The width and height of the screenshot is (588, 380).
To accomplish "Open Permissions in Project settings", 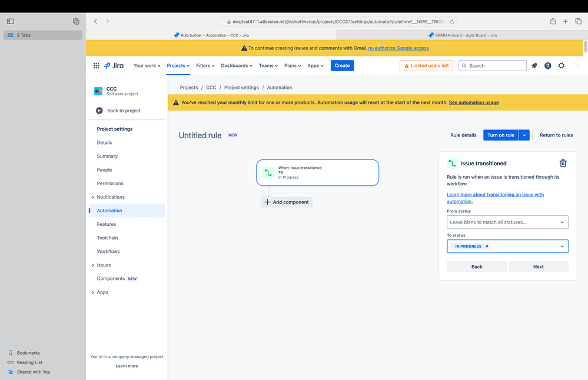I will click(110, 184).
